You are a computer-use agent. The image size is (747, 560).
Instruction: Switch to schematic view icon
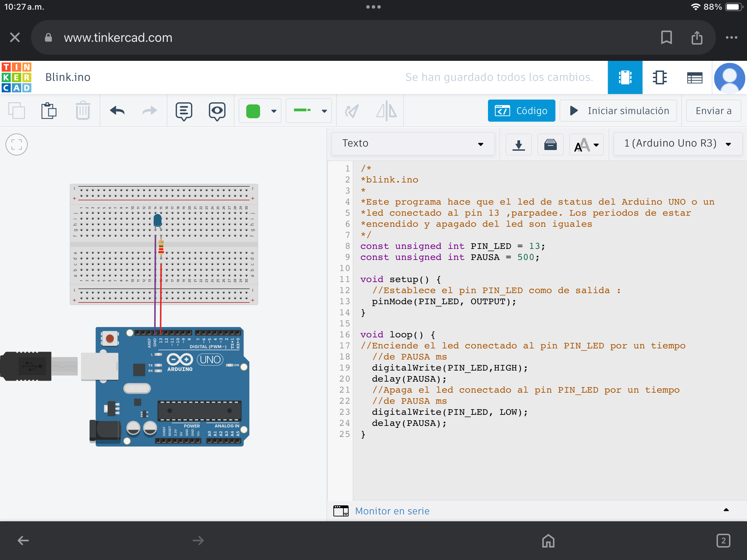pos(660,77)
